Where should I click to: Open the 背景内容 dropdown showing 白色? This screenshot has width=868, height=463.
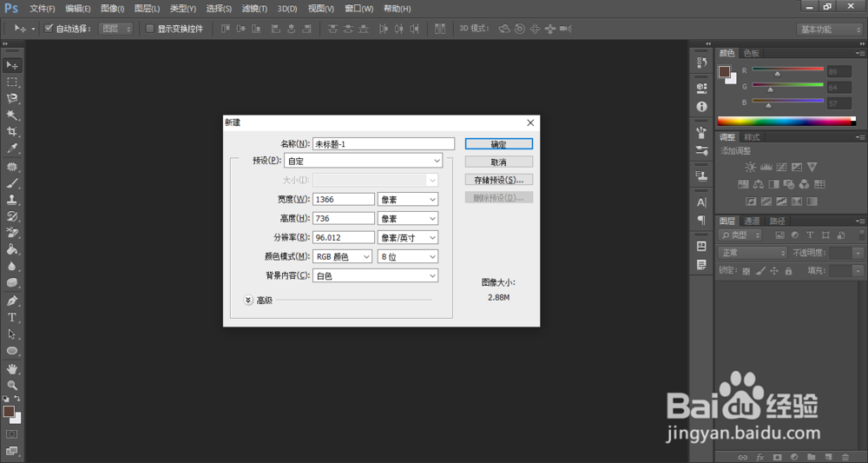pos(375,276)
